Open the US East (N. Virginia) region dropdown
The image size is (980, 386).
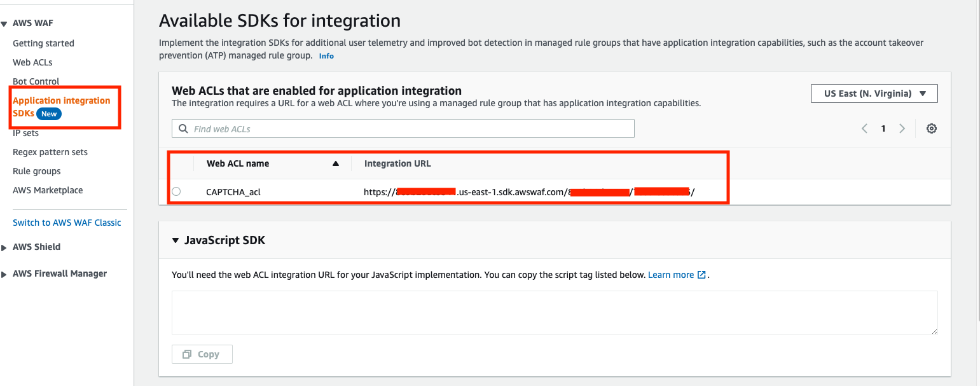pos(874,93)
